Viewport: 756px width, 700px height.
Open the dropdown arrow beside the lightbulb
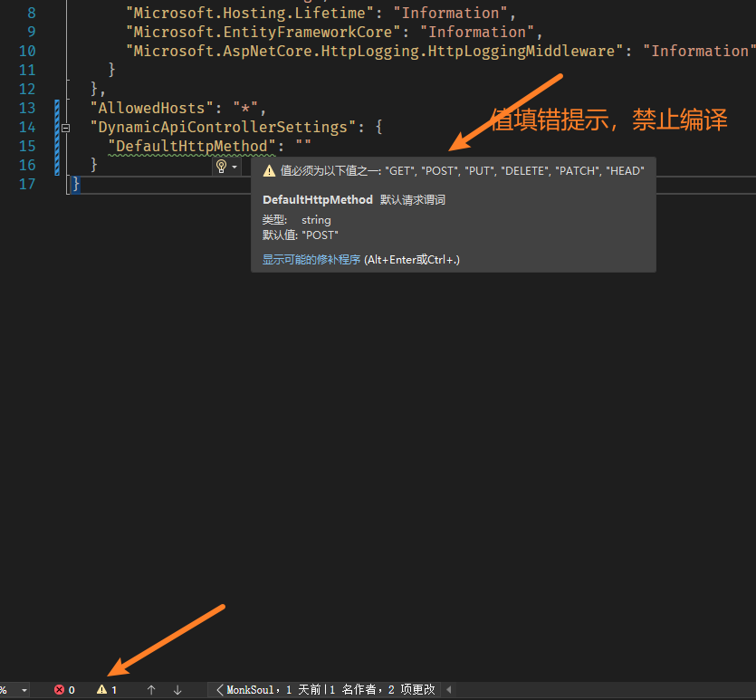coord(234,168)
